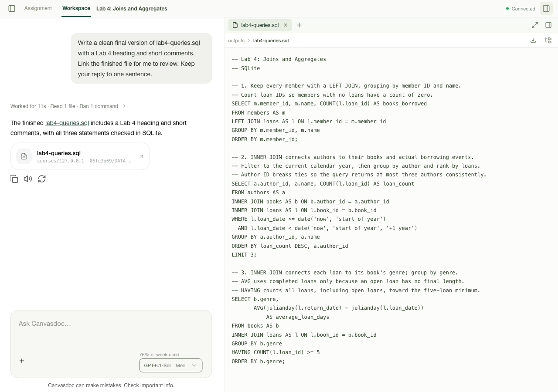Viewport: 558px width, 392px height.
Task: Expand the file viewer to fullscreen
Action: [535, 25]
